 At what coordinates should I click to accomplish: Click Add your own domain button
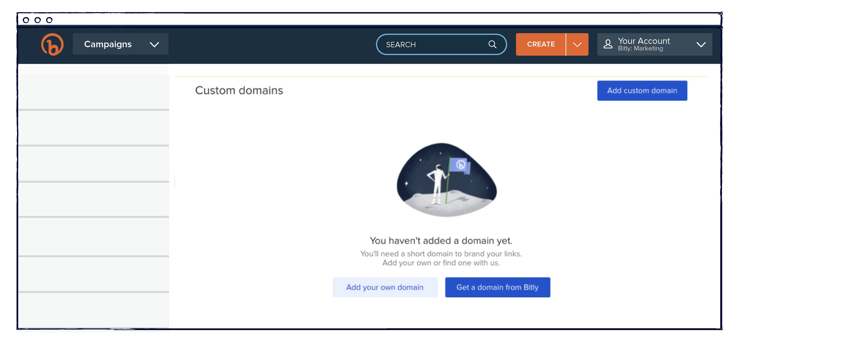point(385,287)
